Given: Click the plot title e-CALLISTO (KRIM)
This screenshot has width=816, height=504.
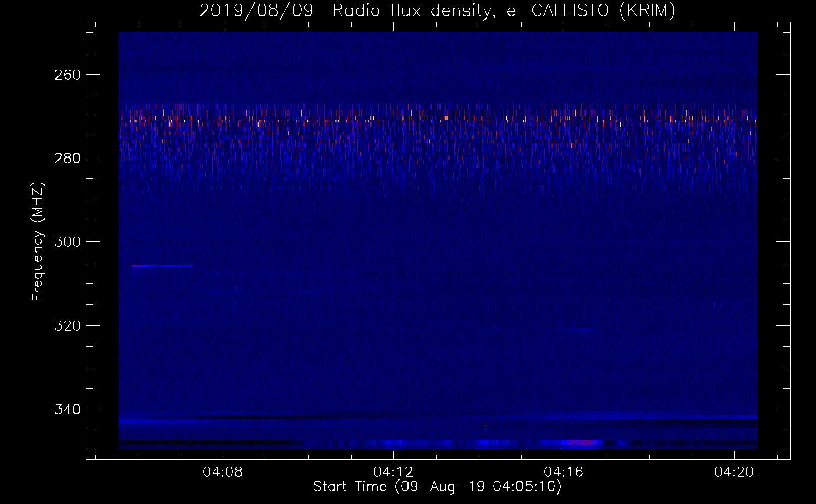Looking at the screenshot, I should [x=437, y=10].
